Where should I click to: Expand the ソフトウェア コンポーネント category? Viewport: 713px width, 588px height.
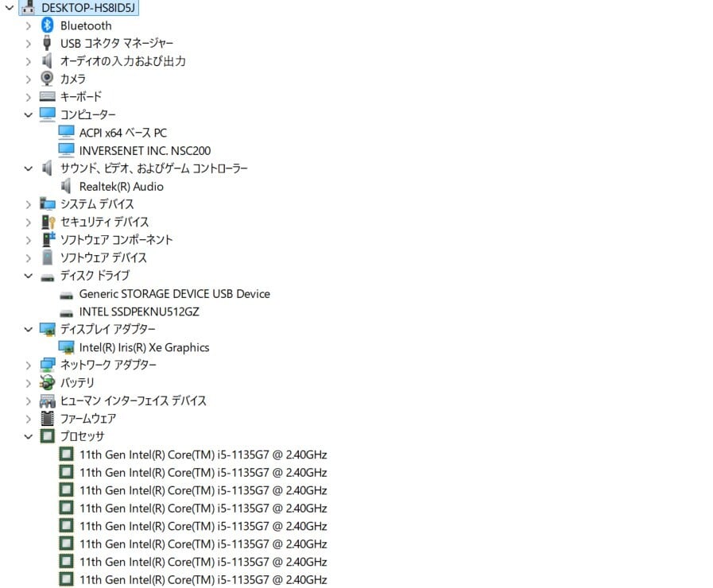28,240
